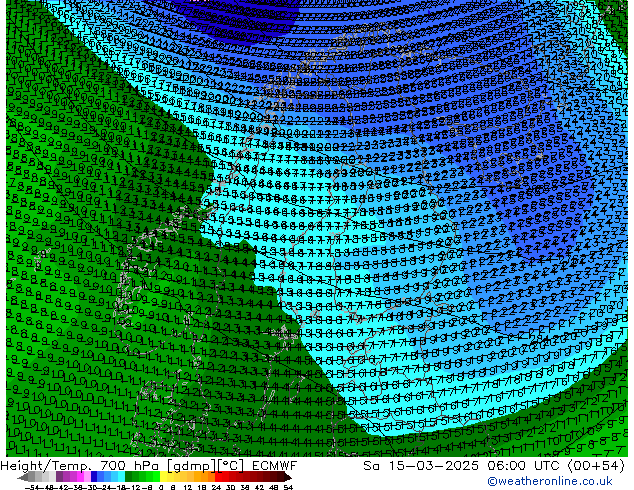Click the bright cyan legend swatch
Image resolution: width=634 pixels, height=490 pixels.
click(x=121, y=477)
